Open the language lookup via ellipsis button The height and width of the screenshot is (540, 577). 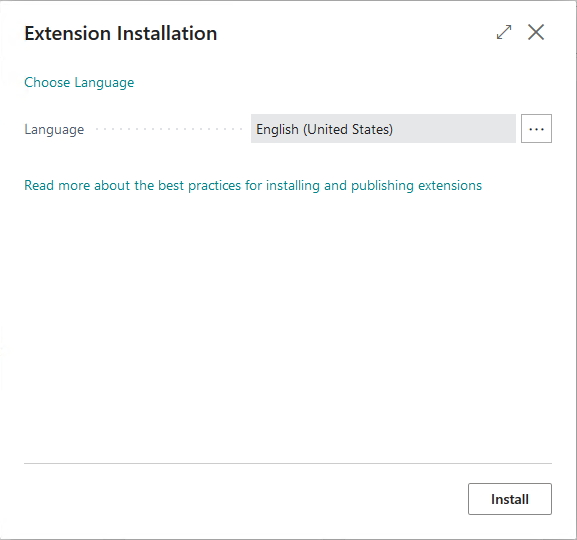point(536,128)
